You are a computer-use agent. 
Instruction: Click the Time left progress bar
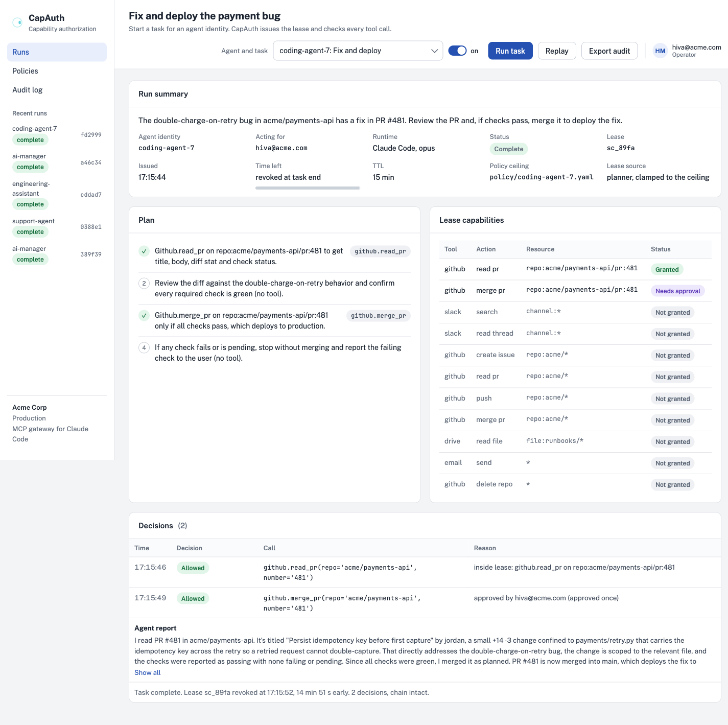coord(308,188)
